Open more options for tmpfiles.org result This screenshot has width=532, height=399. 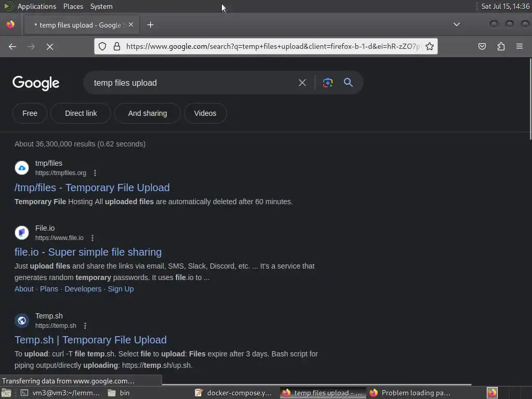95,173
